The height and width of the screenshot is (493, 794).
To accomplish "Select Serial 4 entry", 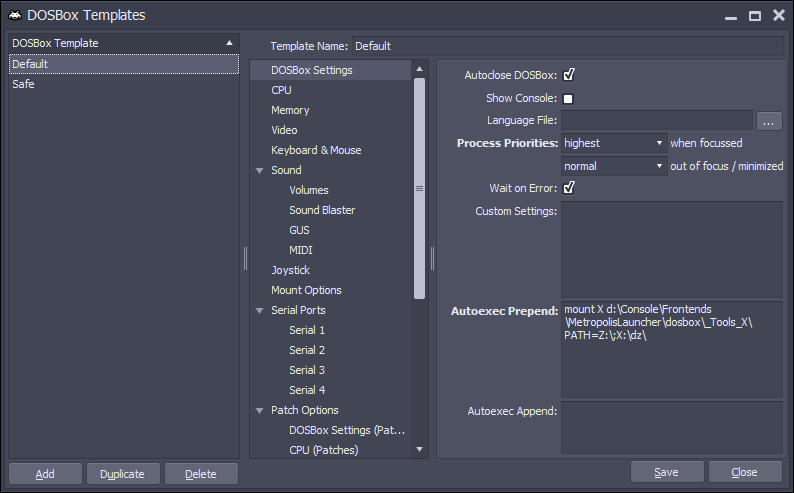I will pyautogui.click(x=306, y=390).
